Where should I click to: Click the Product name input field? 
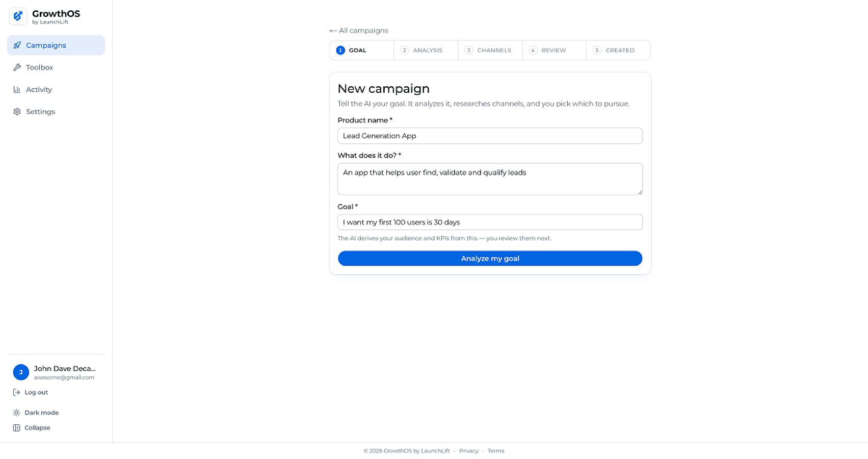click(x=490, y=136)
